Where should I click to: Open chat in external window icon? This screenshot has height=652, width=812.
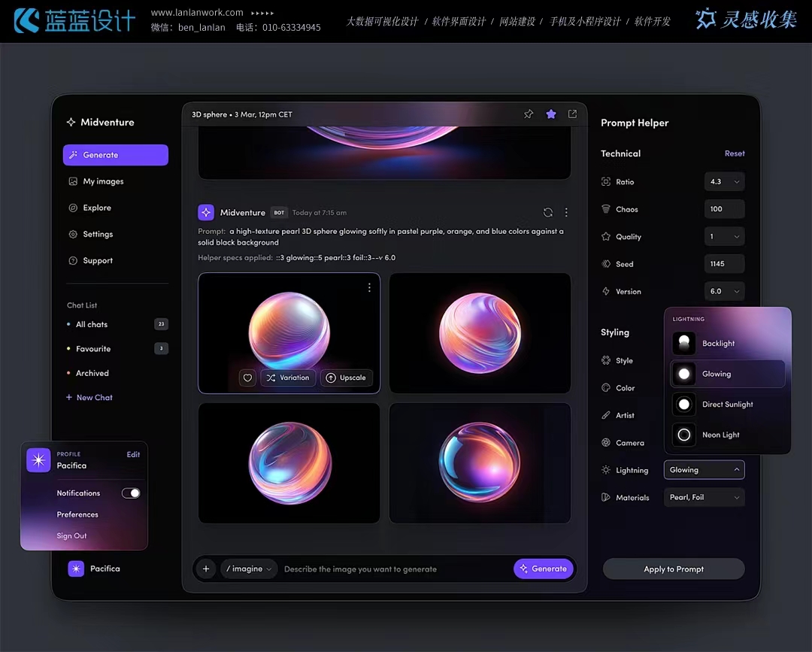[572, 114]
